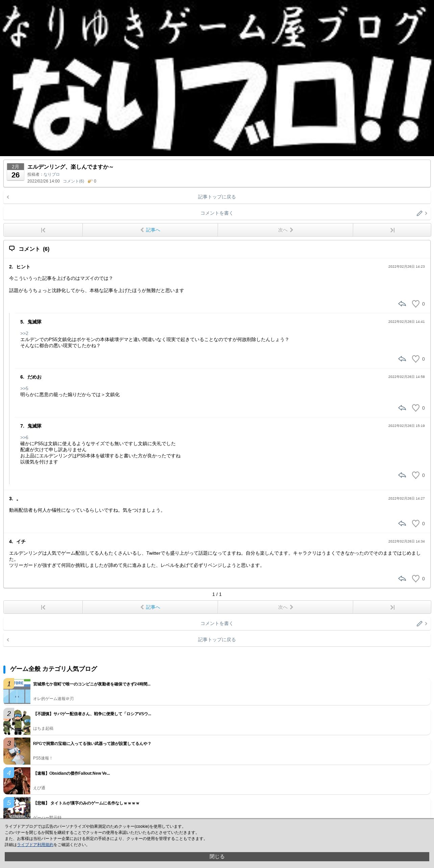Viewport: 434px width, 868px height.
Task: Reply to comment 2 by ヒント
Action: pos(402,304)
